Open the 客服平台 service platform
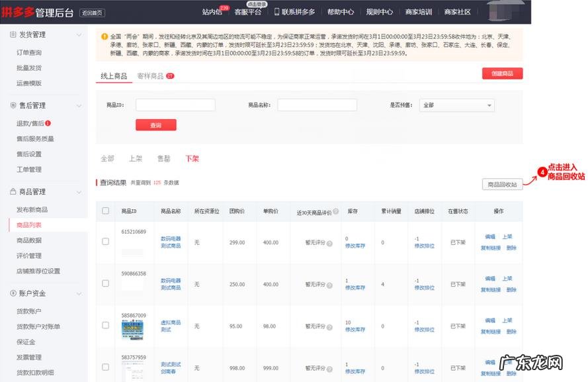 coord(247,11)
